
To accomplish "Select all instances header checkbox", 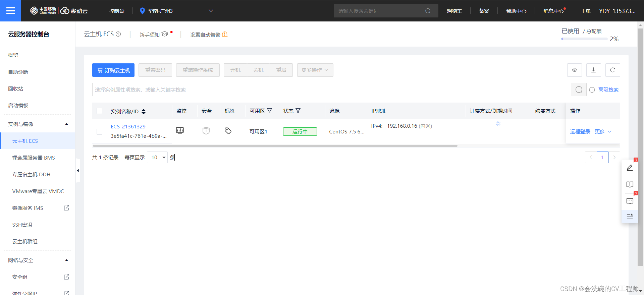I will coord(99,111).
